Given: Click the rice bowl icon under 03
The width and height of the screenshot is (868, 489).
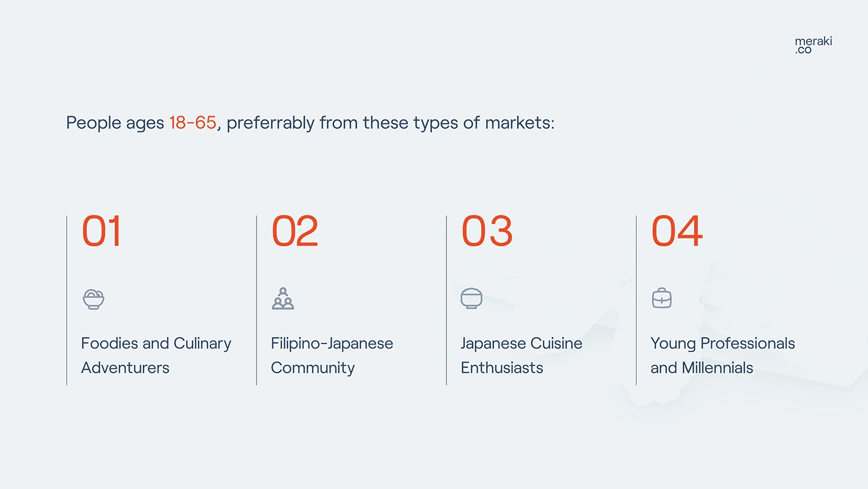Looking at the screenshot, I should point(471,298).
